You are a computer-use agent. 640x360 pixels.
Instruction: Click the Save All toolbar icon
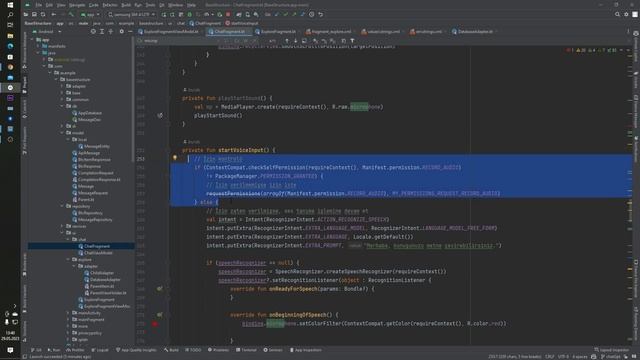click(34, 14)
